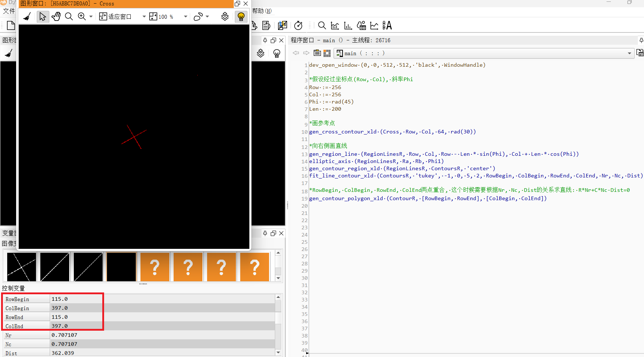Click the clear window broom icon
The height and width of the screenshot is (357, 644).
coord(27,17)
